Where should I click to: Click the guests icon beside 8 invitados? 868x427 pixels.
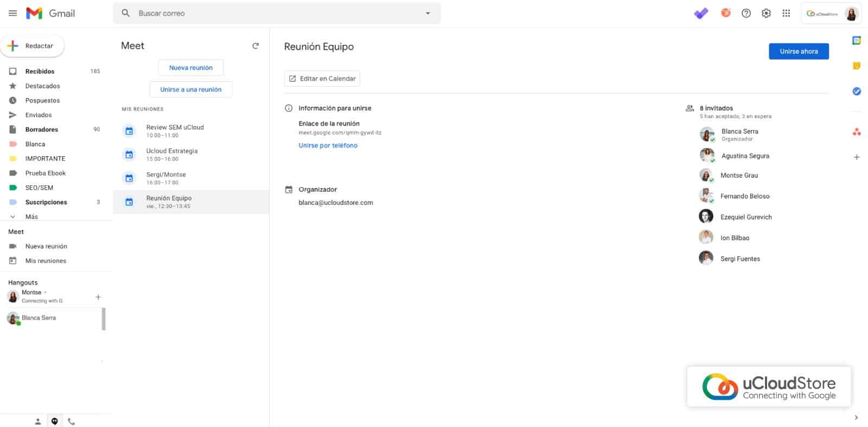tap(690, 108)
